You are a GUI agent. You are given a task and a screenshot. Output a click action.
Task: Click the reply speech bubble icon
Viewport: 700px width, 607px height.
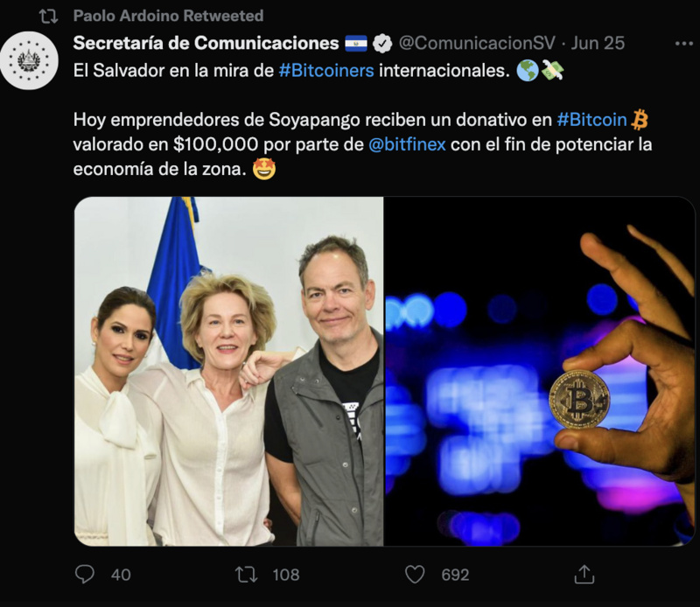click(x=84, y=575)
